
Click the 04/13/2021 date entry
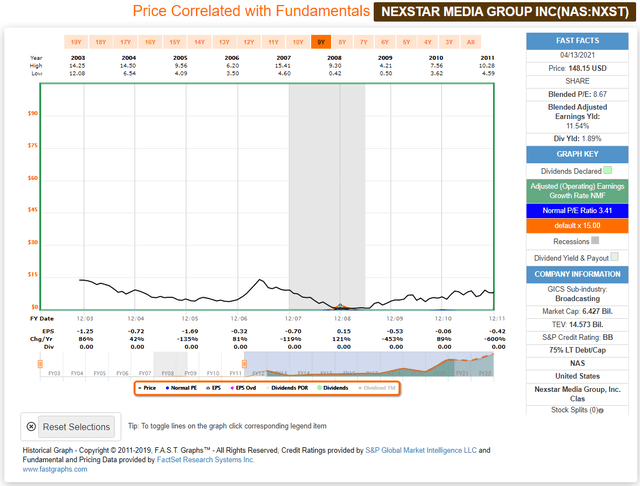(x=577, y=55)
